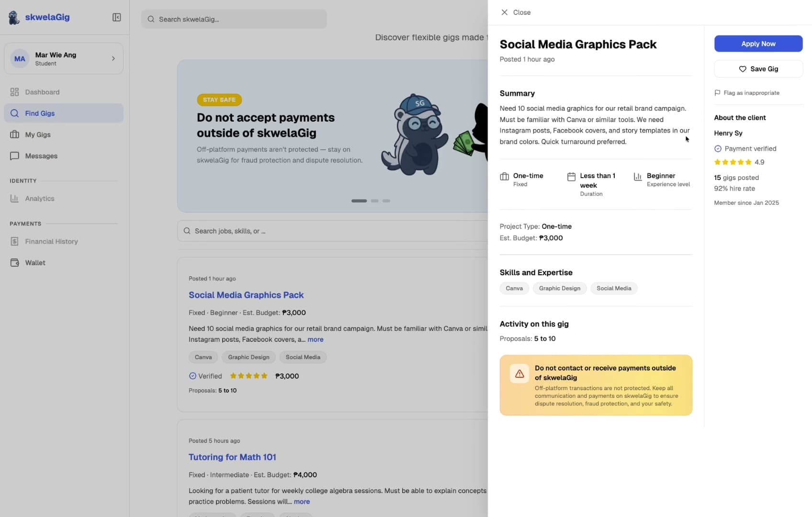The image size is (812, 517).
Task: Navigate to Dashboard
Action: coord(42,92)
